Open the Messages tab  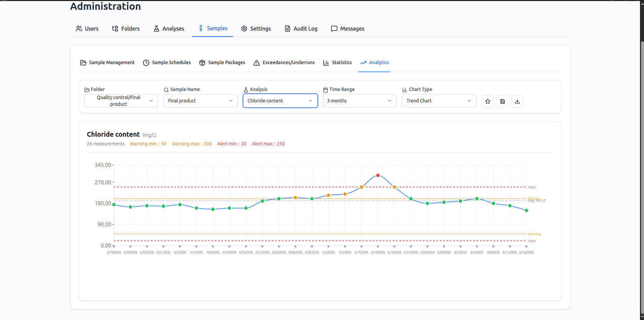(348, 29)
